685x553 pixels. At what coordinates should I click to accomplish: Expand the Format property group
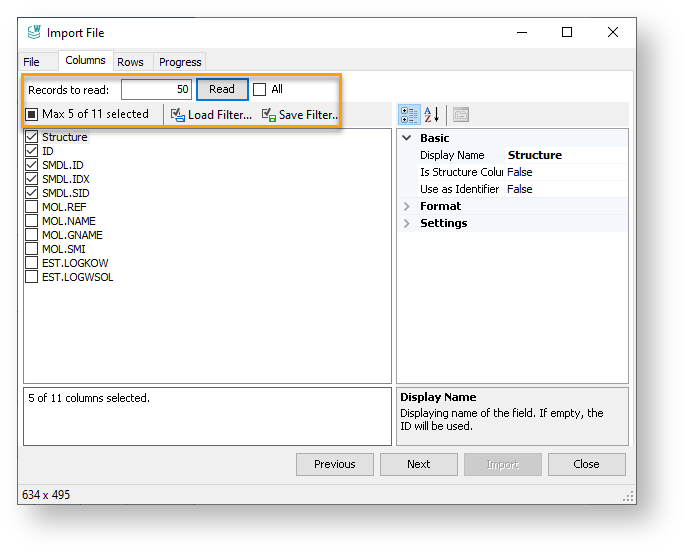407,207
